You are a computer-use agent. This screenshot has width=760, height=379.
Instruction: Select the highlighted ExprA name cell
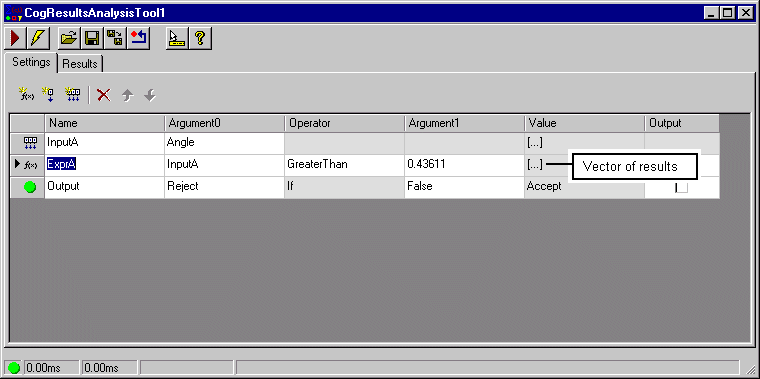(104, 165)
